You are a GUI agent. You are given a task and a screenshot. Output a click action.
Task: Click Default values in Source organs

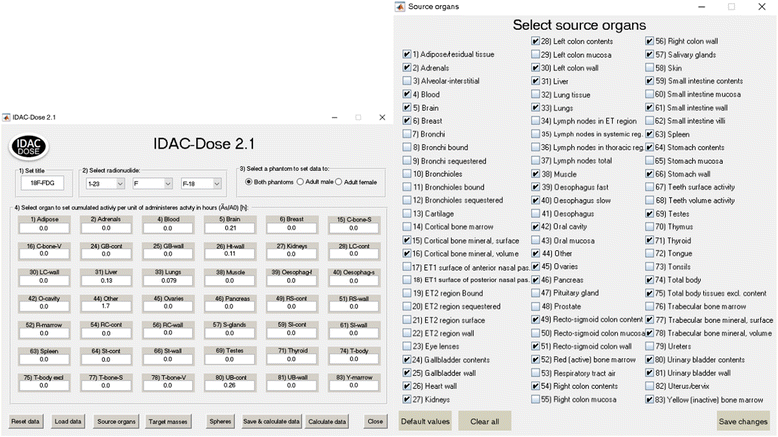click(x=425, y=420)
